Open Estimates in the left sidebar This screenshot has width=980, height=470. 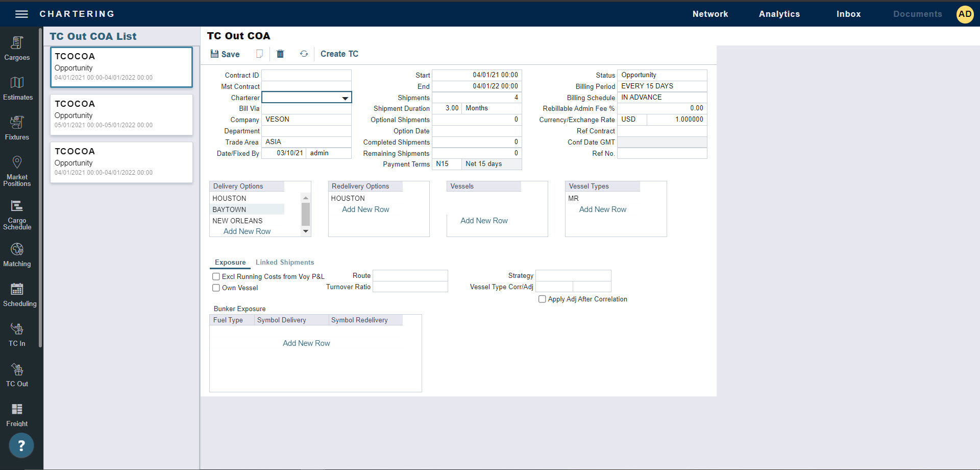click(17, 88)
